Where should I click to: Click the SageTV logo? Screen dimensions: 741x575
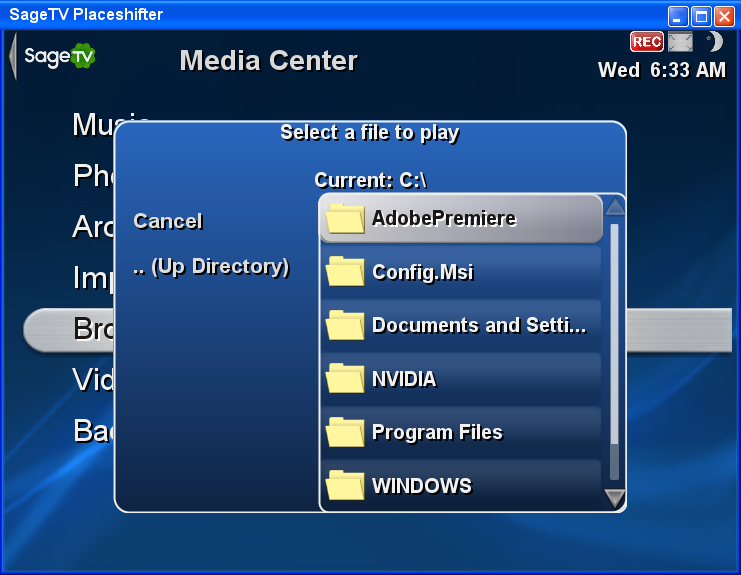pos(60,56)
